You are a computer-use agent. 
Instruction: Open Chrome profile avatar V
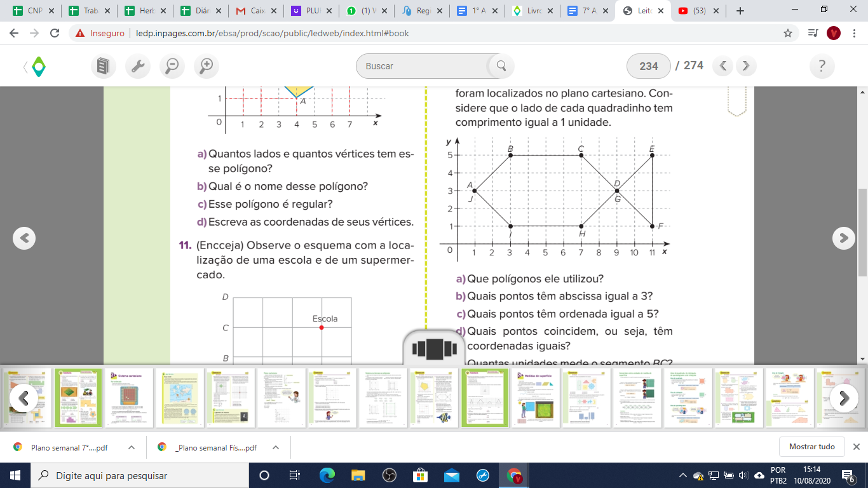(x=833, y=33)
